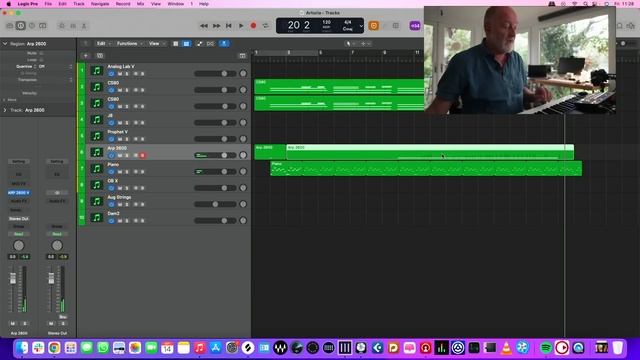This screenshot has height=360, width=640.
Task: Open the View dropdown in tracks menu bar
Action: (157, 44)
